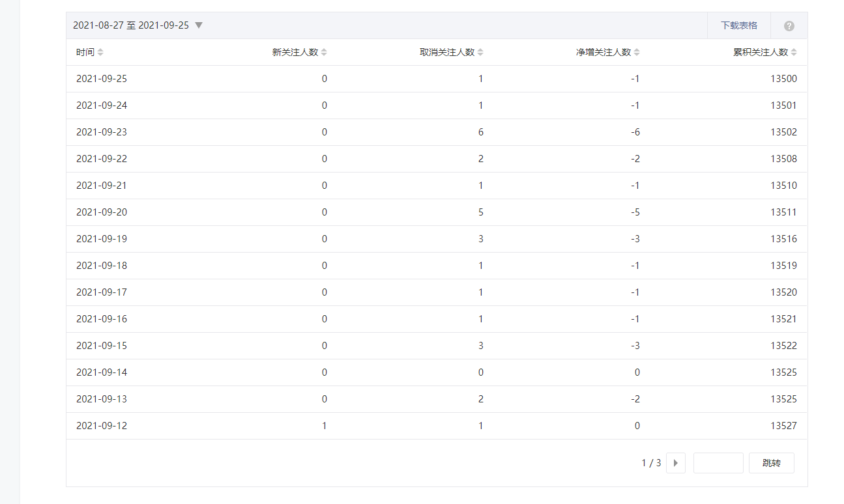
Task: Click the 时间 column header label
Action: pos(85,52)
